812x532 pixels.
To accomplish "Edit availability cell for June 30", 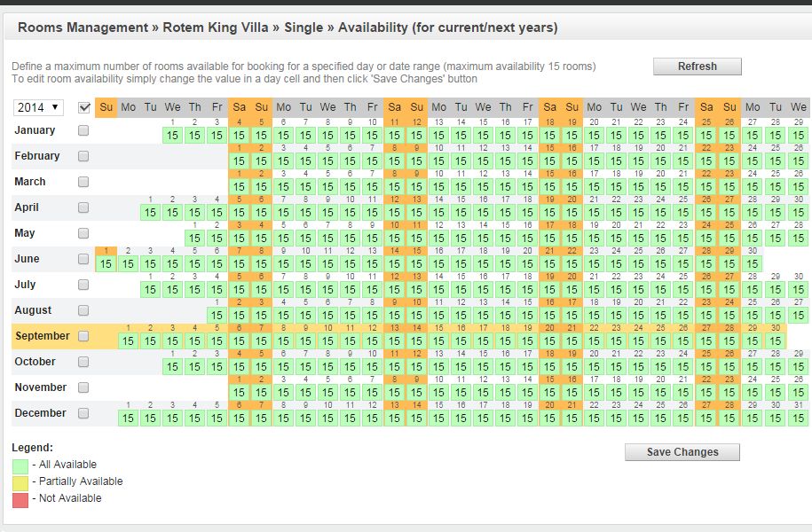I will point(753,264).
